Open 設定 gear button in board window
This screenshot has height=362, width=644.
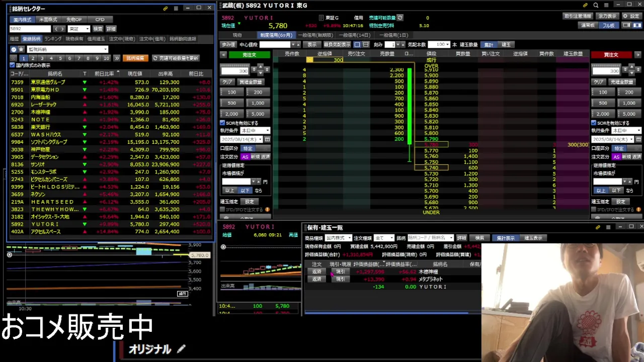(x=631, y=16)
